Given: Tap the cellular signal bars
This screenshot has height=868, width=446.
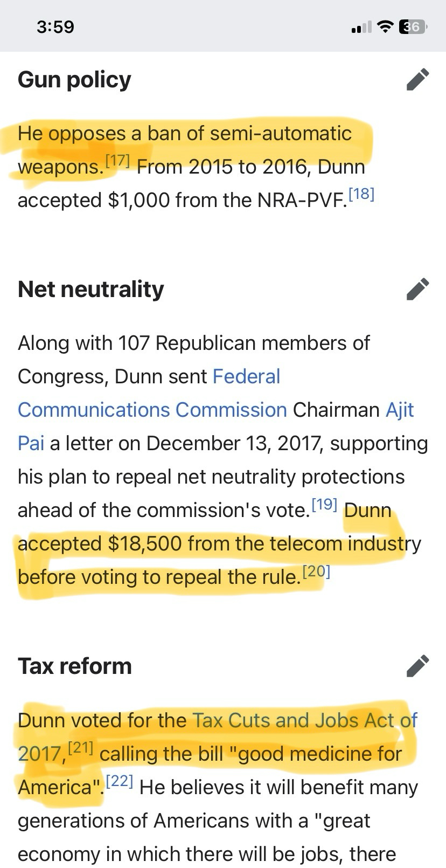Looking at the screenshot, I should pyautogui.click(x=361, y=27).
